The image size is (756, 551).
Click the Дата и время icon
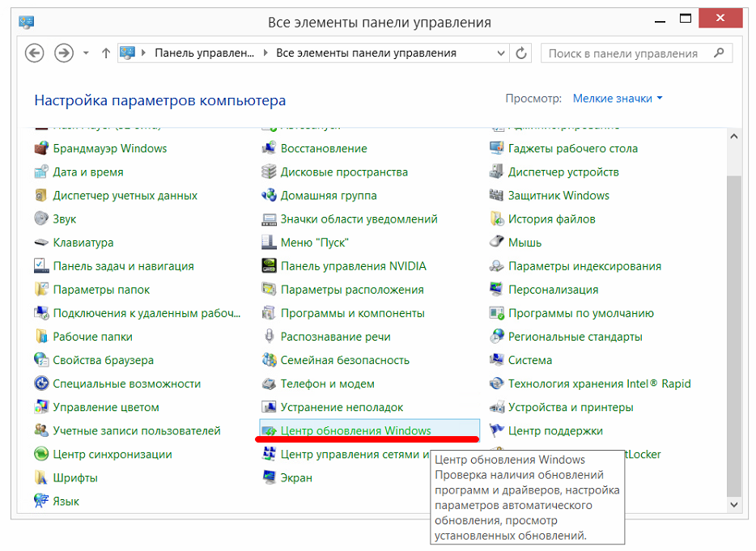[x=42, y=172]
